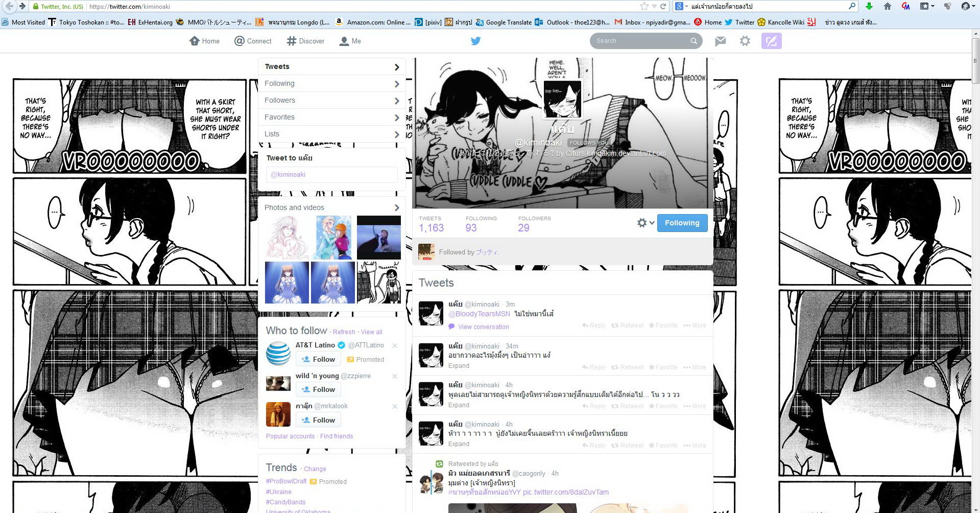Screen dimensions: 980x513
Task: Open the pic.twitter.com/8dalZuvTam link
Action: pyautogui.click(x=566, y=492)
